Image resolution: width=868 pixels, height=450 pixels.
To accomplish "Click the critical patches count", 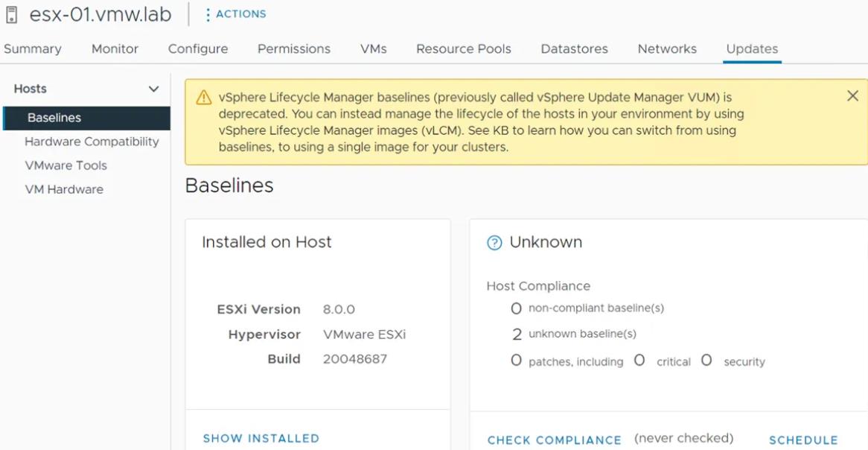I will click(x=639, y=361).
